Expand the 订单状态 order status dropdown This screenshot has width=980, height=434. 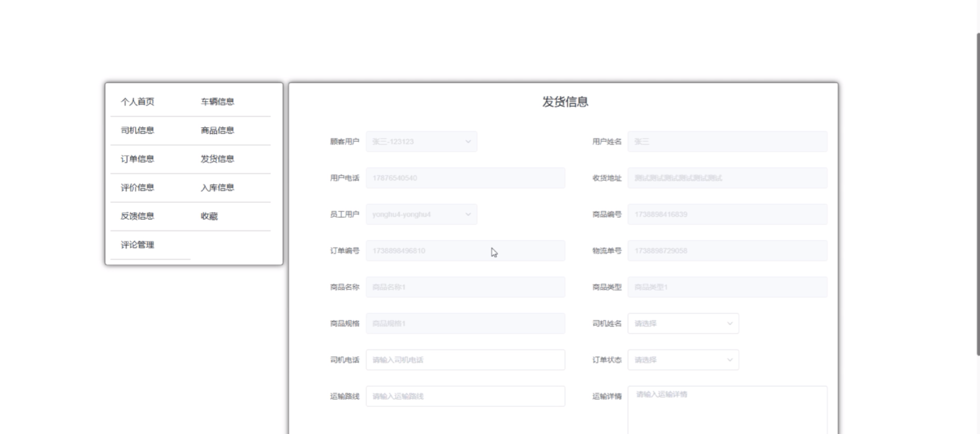683,360
